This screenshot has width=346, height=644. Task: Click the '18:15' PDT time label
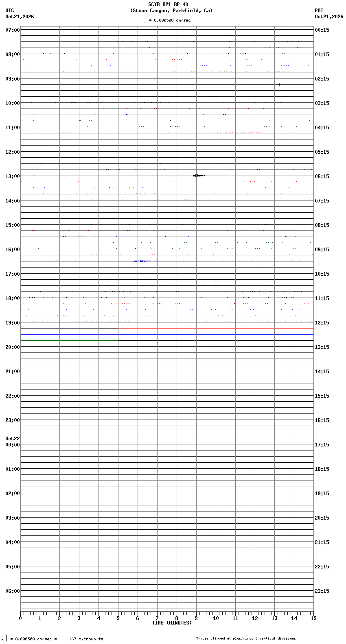coord(322,469)
